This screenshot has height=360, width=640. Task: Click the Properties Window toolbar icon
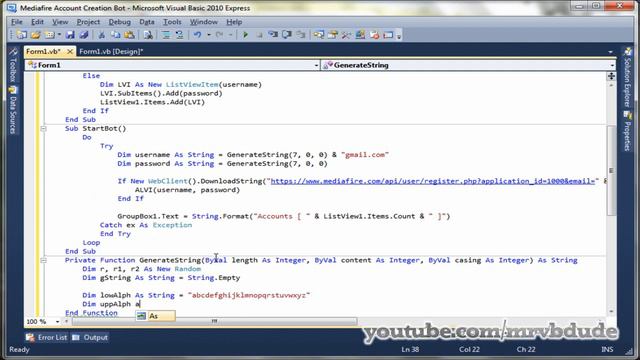(x=333, y=35)
